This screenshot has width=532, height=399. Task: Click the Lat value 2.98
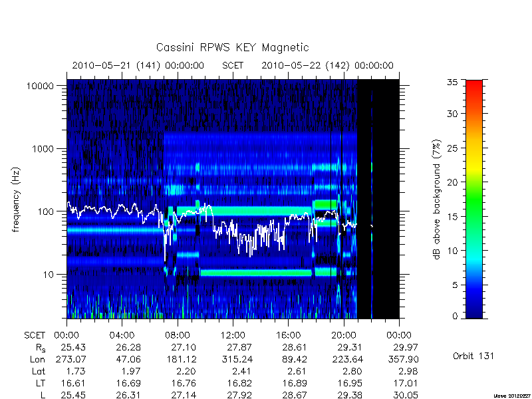point(408,371)
